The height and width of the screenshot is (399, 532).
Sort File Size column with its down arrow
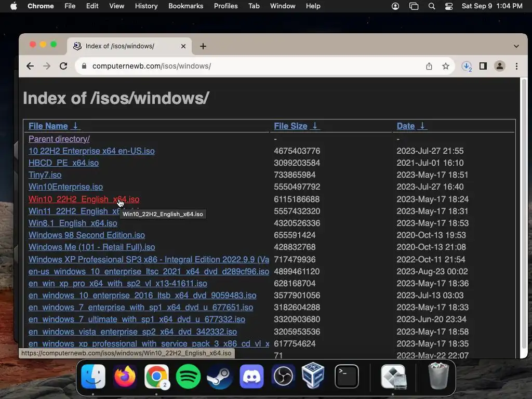point(315,126)
